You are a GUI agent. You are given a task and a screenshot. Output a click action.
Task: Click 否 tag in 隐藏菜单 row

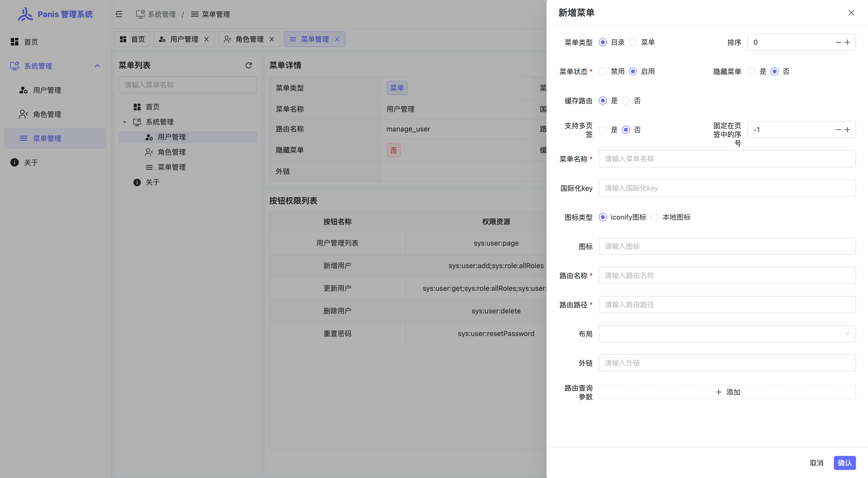(393, 150)
